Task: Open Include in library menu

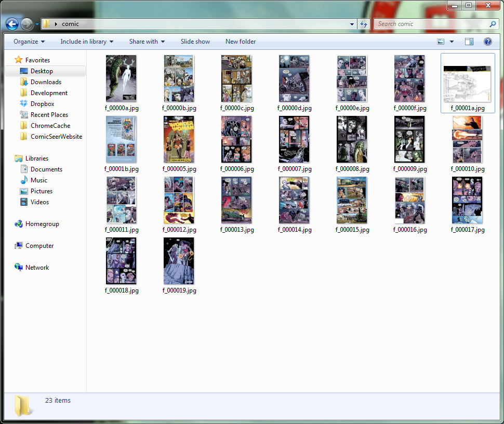Action: click(x=87, y=42)
